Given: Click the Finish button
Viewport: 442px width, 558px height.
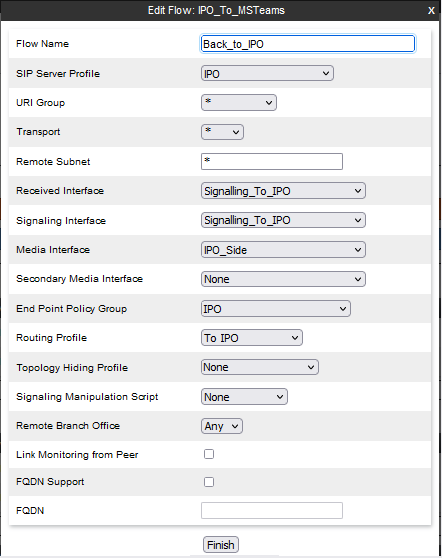Looking at the screenshot, I should pyautogui.click(x=221, y=545).
